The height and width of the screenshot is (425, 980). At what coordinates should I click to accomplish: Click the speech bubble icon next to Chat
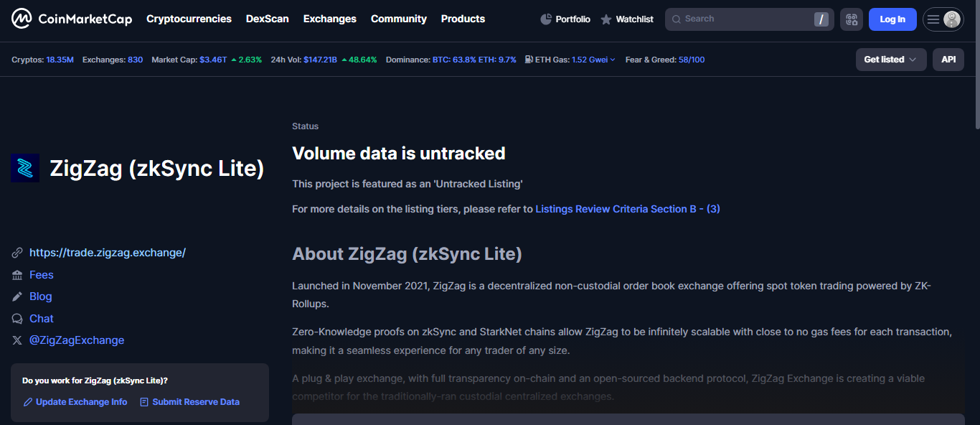17,319
